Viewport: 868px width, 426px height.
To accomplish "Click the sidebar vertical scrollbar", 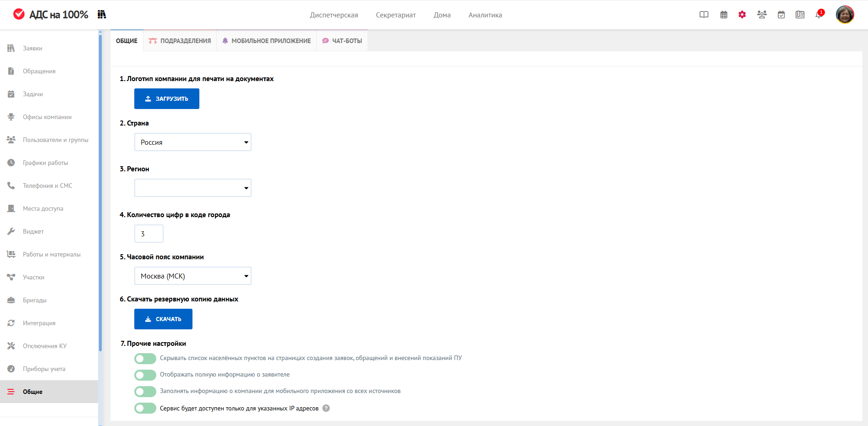I will pos(100,192).
